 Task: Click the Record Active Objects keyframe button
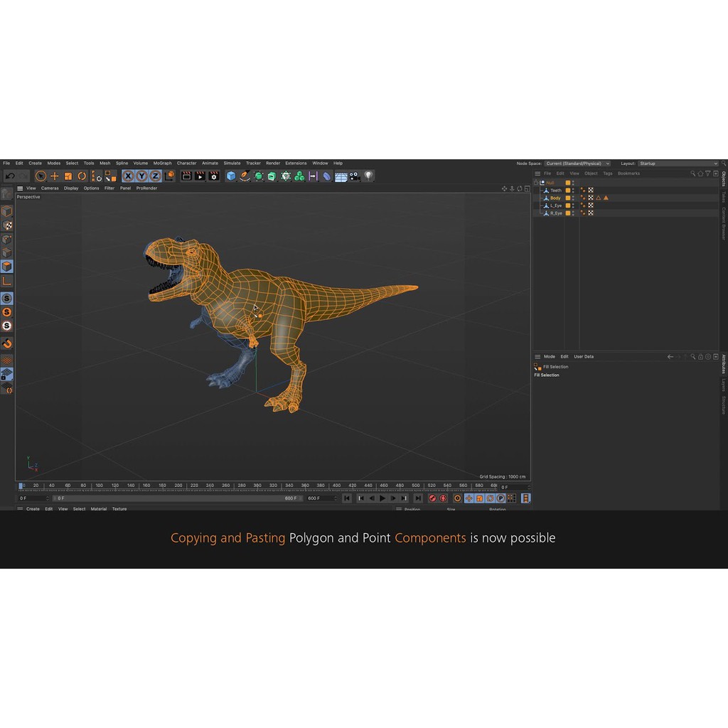click(x=432, y=498)
